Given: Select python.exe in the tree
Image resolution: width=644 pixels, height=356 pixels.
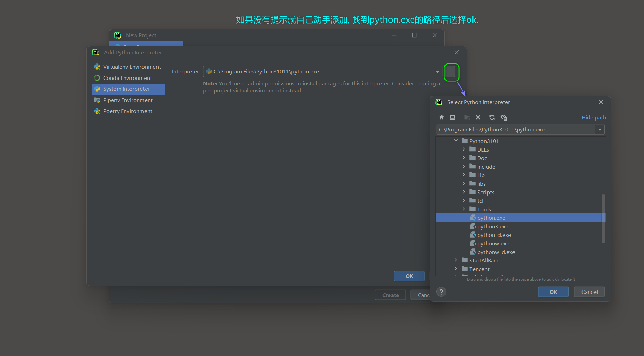Looking at the screenshot, I should [x=520, y=218].
